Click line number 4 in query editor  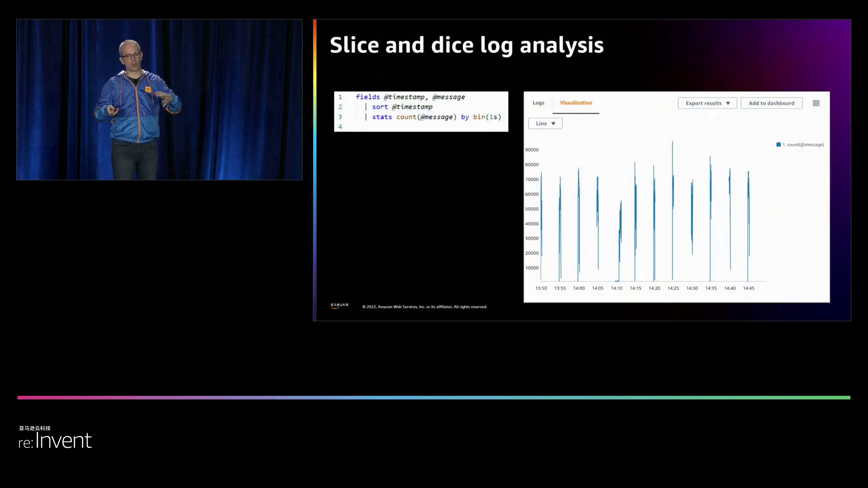pos(340,127)
